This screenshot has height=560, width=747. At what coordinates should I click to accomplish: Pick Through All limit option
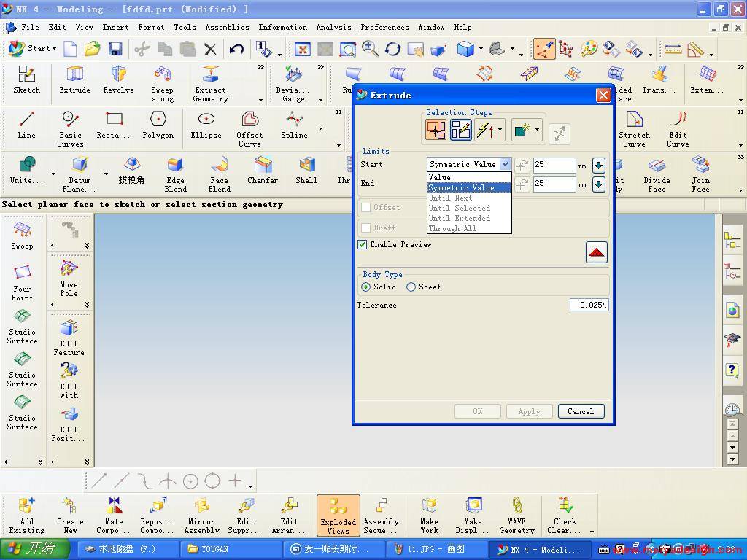(x=469, y=228)
